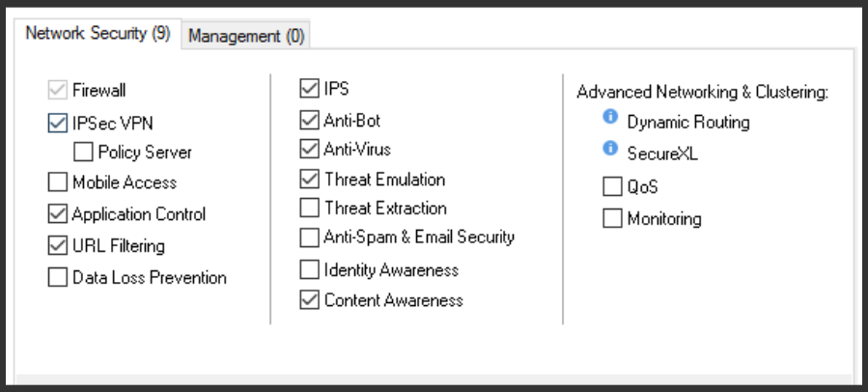
Task: Turn off URL Filtering
Action: [57, 245]
